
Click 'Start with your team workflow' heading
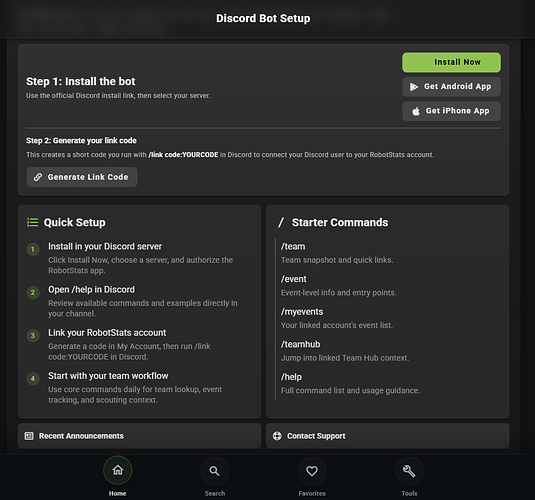click(108, 376)
